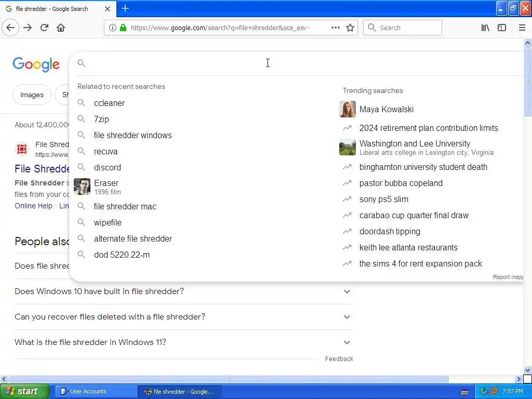Click the horizontal scrollbar right arrow

[519, 379]
